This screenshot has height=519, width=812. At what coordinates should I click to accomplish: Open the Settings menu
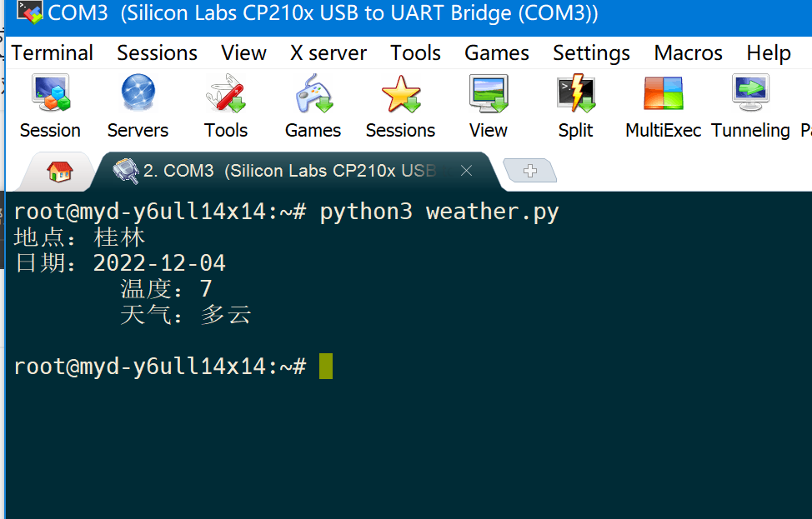coord(591,53)
